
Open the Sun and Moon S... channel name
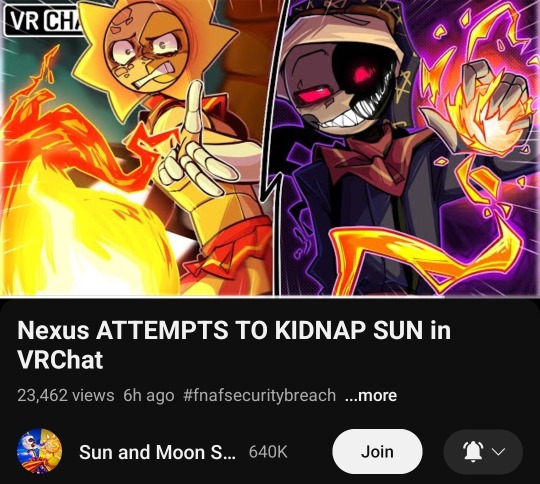click(x=157, y=452)
